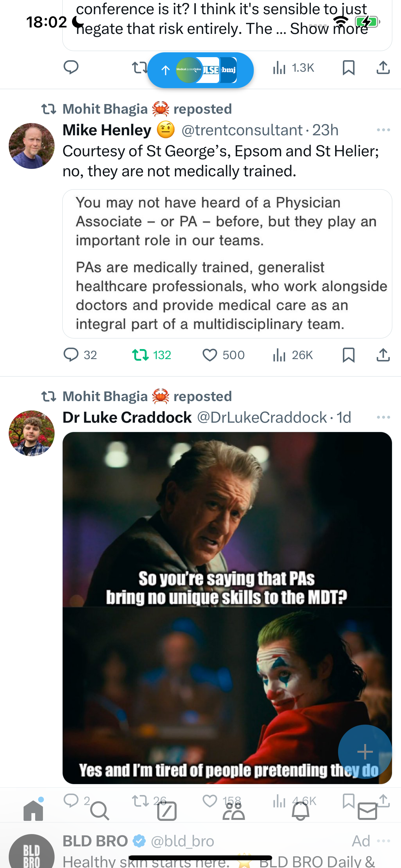Open more options for Dr Luke Craddock's tweet
Screen dimensions: 401x868
coord(384,417)
